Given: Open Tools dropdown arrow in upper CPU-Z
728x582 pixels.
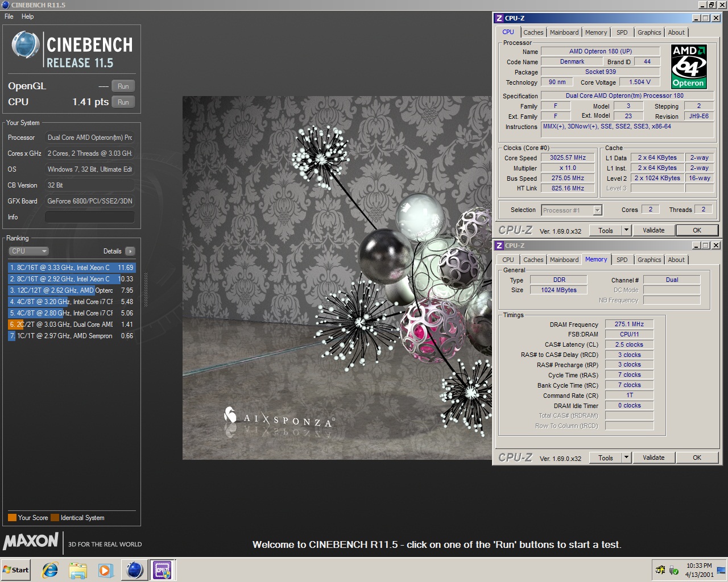Looking at the screenshot, I should click(x=627, y=231).
